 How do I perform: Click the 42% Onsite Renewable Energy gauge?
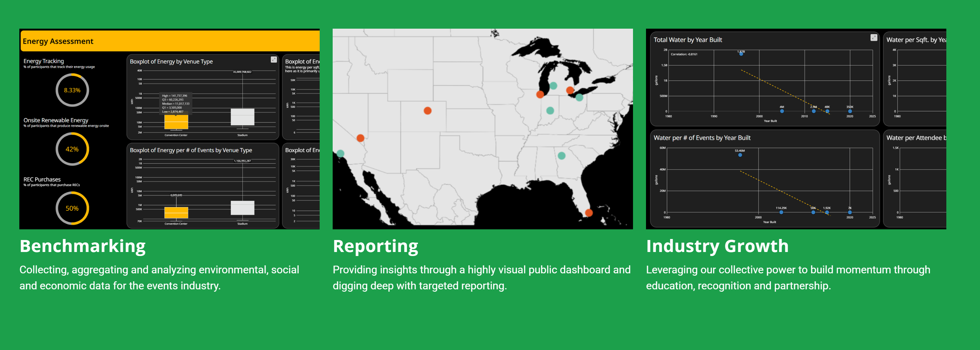click(x=72, y=149)
